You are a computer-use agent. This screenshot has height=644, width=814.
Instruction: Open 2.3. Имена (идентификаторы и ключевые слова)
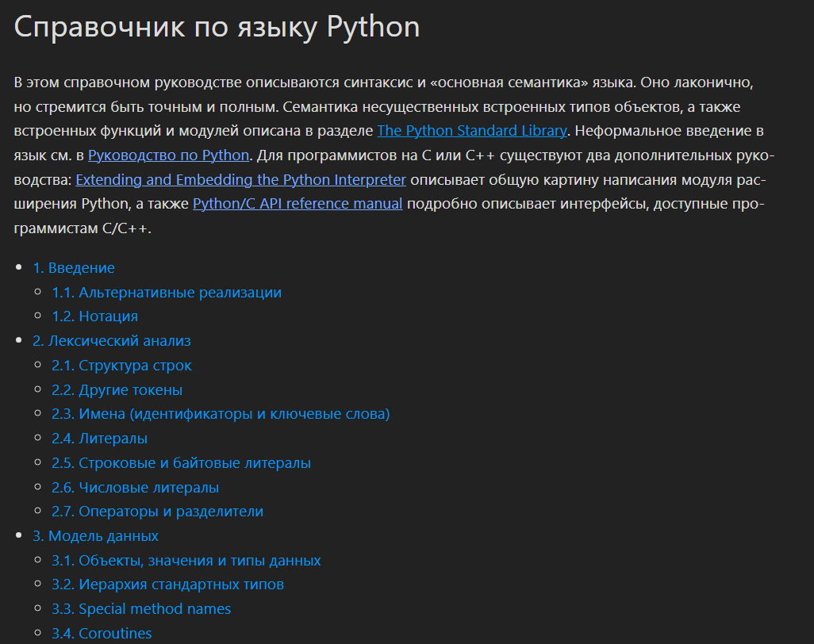pos(221,413)
